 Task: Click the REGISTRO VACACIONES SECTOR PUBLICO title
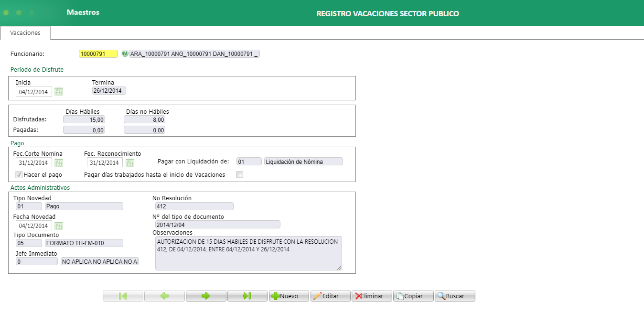387,14
